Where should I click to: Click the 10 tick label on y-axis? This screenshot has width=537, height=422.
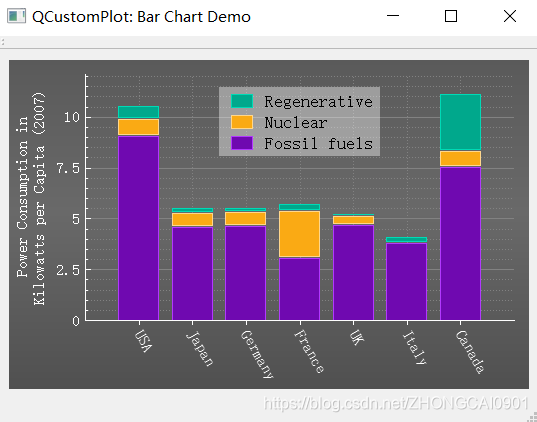[72, 117]
